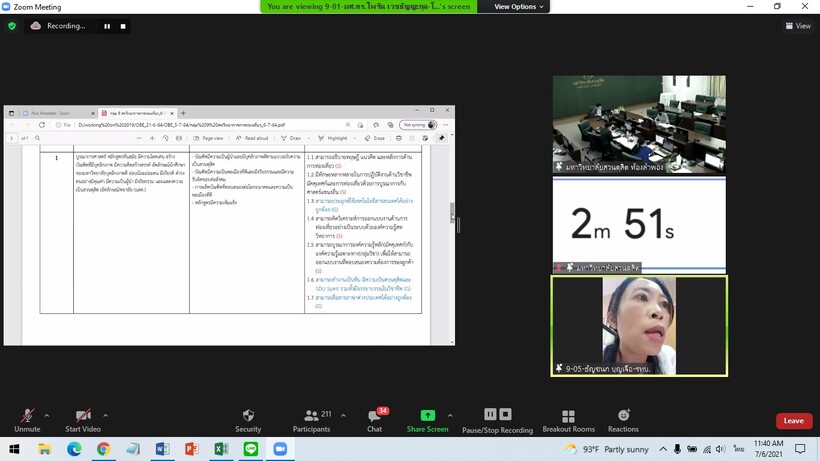820x461 pixels.
Task: Expand video options arrow beside Start Video
Action: point(106,414)
